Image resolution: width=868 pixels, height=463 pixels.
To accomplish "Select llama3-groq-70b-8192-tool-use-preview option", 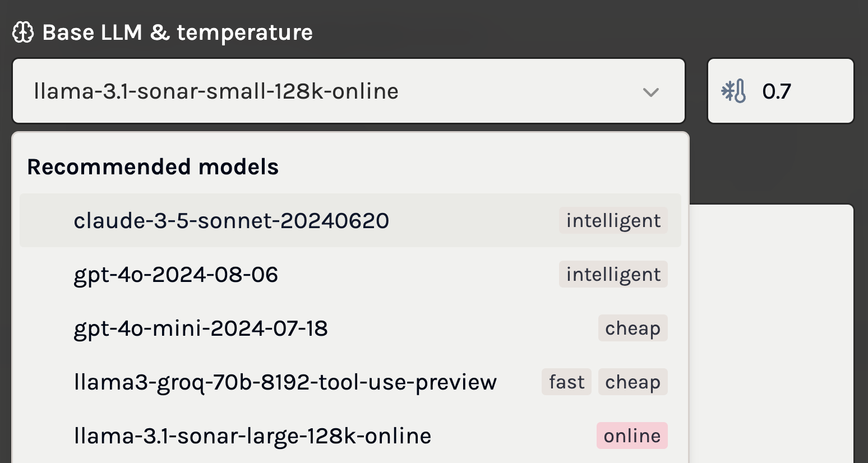I will tap(285, 382).
